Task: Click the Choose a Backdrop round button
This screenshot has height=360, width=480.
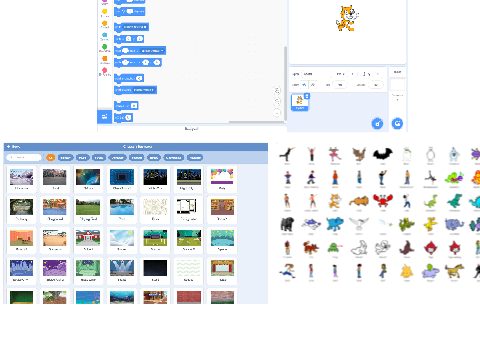Action: (x=397, y=124)
